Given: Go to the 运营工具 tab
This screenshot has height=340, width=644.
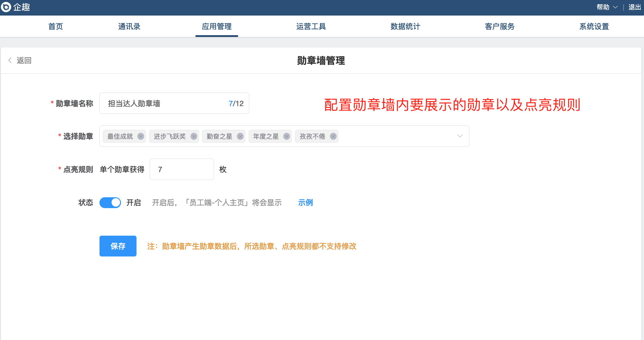Looking at the screenshot, I should (311, 26).
